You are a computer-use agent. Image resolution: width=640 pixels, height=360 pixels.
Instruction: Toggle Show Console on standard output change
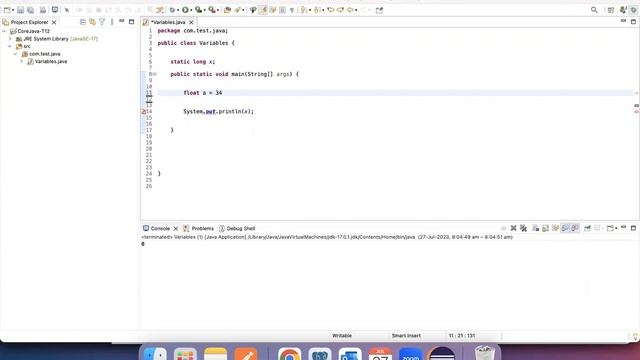click(565, 228)
